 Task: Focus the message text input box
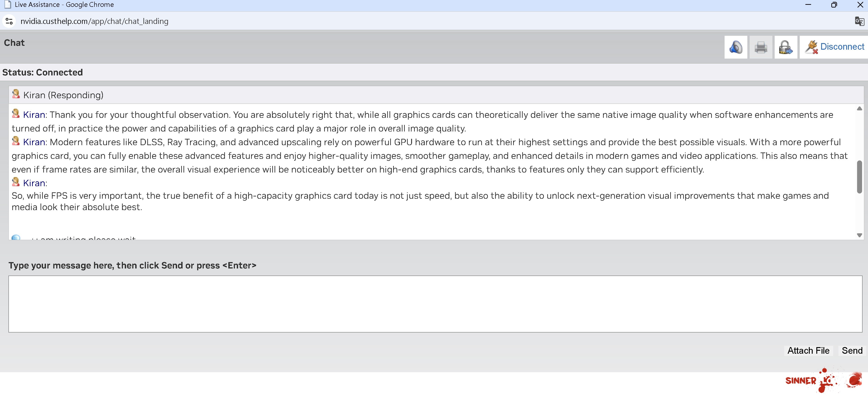tap(435, 304)
